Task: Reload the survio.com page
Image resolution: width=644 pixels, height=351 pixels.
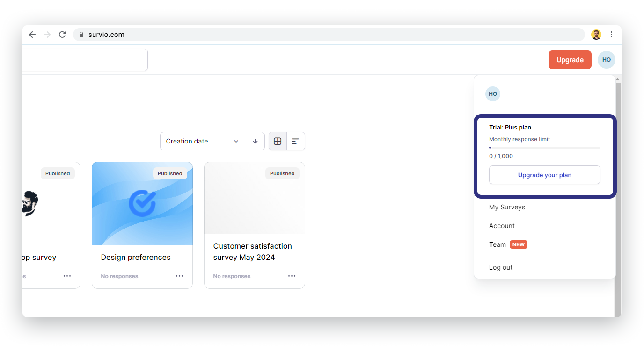Action: [x=62, y=35]
